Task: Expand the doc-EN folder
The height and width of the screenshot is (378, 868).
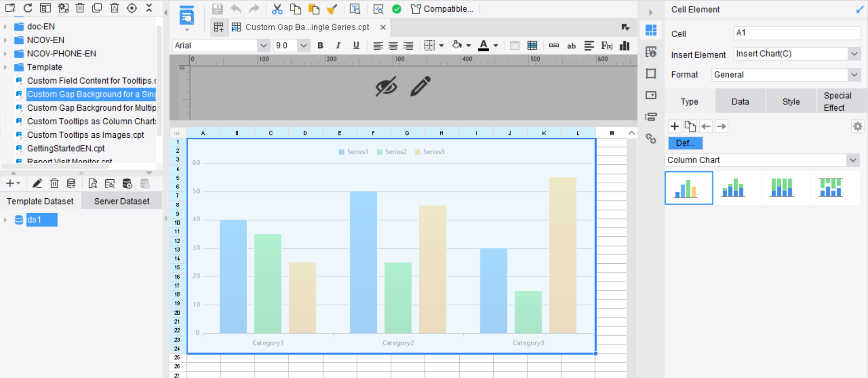Action: click(x=5, y=27)
